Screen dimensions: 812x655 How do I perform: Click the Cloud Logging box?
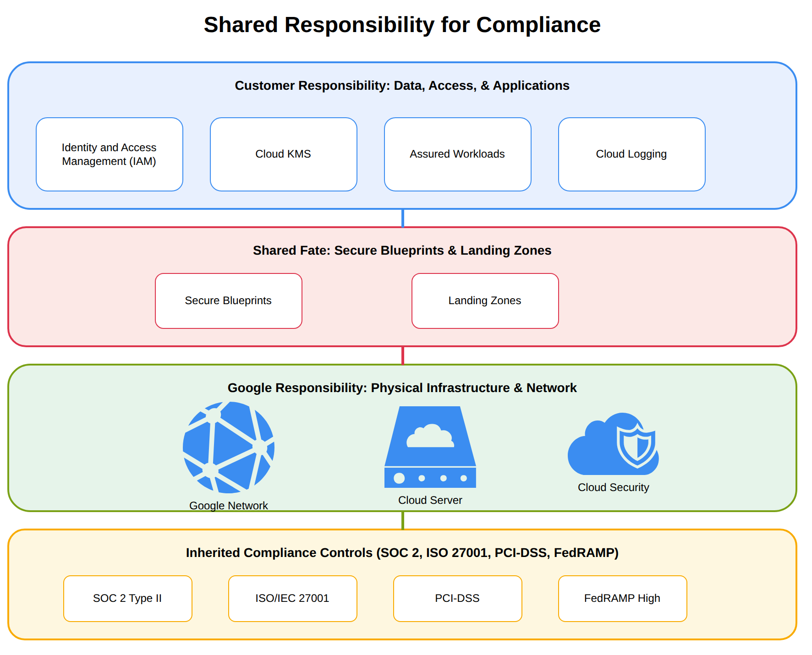632,154
